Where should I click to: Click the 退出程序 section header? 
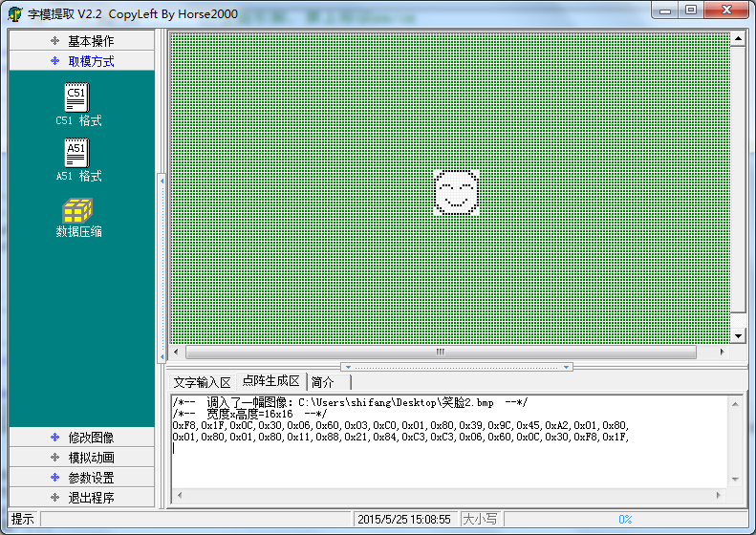coord(82,498)
